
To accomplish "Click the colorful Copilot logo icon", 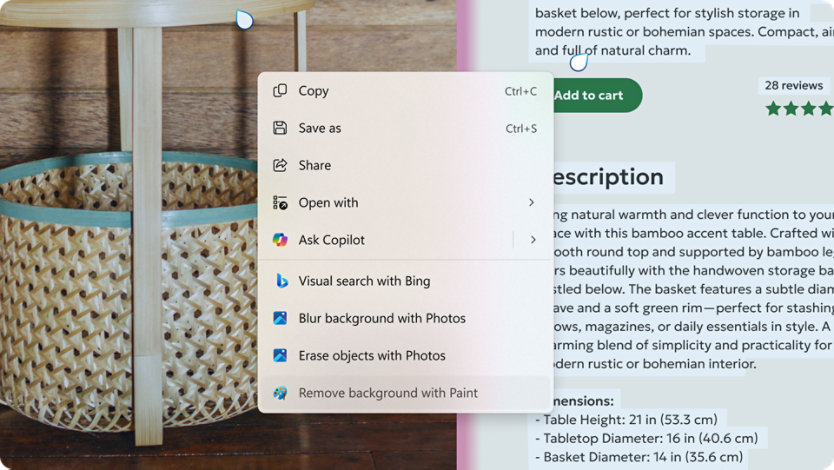I will point(280,240).
